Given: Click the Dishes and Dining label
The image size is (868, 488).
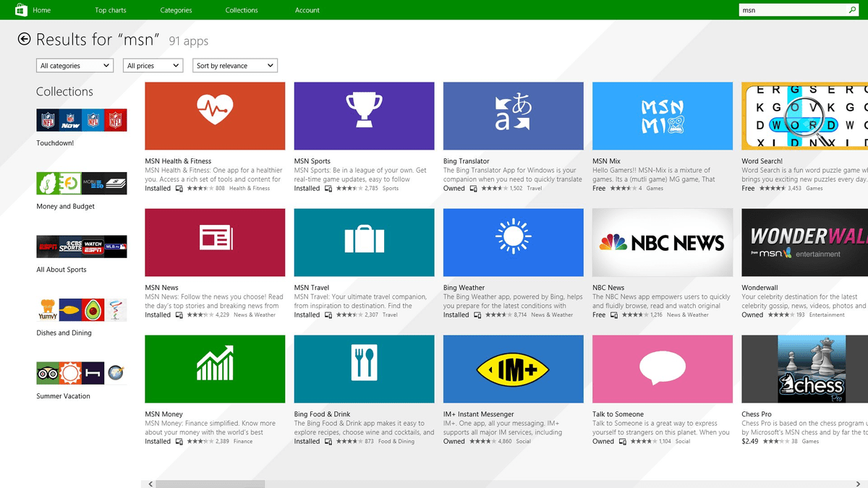Looking at the screenshot, I should pyautogui.click(x=64, y=333).
